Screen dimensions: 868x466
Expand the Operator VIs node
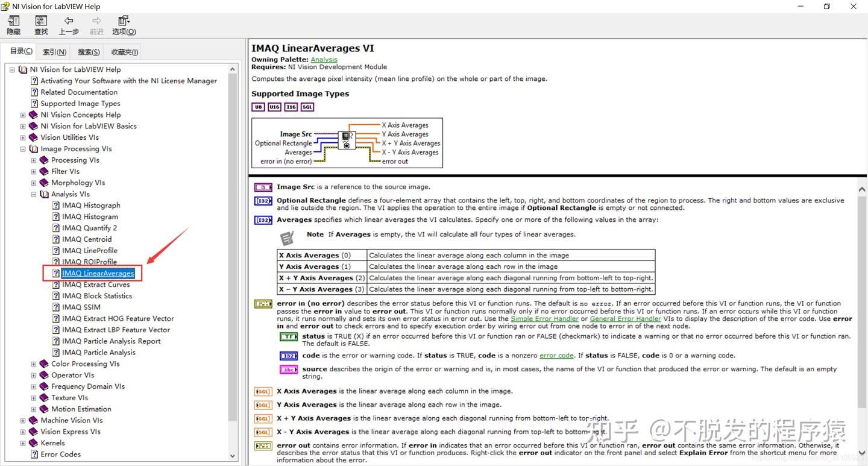[x=34, y=375]
